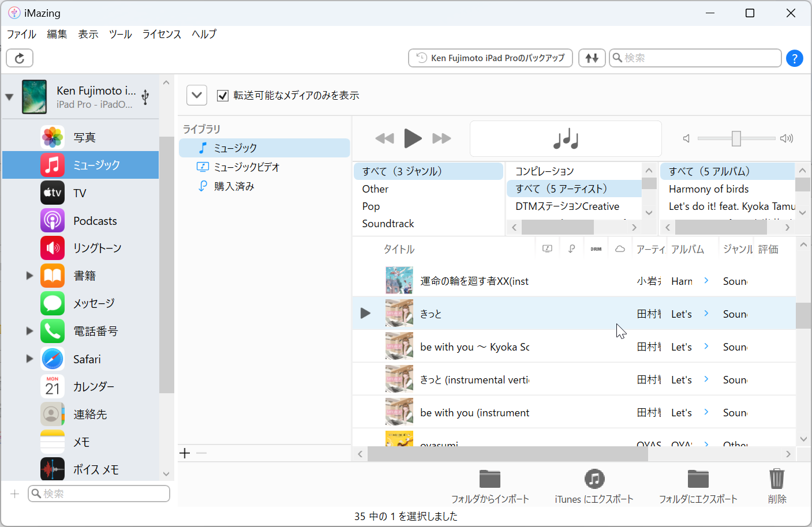Open the ファイル menu
The image size is (812, 527).
21,34
